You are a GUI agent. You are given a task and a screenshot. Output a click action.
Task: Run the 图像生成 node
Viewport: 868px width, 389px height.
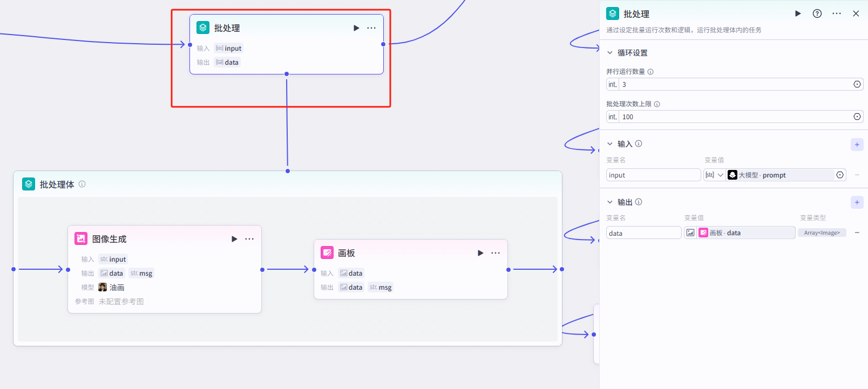point(234,239)
